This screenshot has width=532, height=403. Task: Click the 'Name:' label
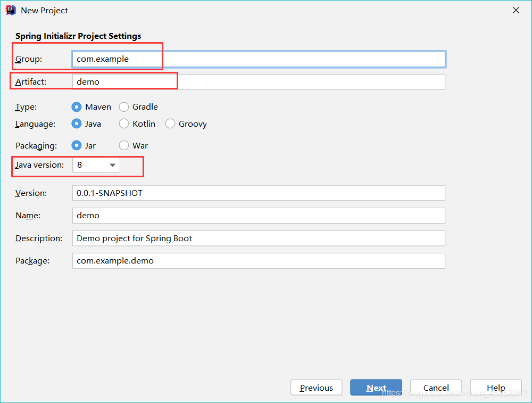coord(28,216)
